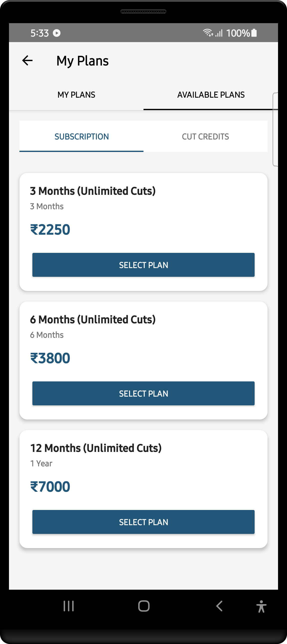Tap the home button

tap(143, 606)
